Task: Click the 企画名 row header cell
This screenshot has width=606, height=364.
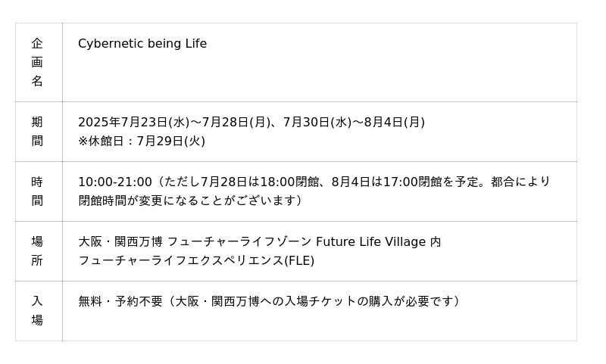Action: coord(37,62)
